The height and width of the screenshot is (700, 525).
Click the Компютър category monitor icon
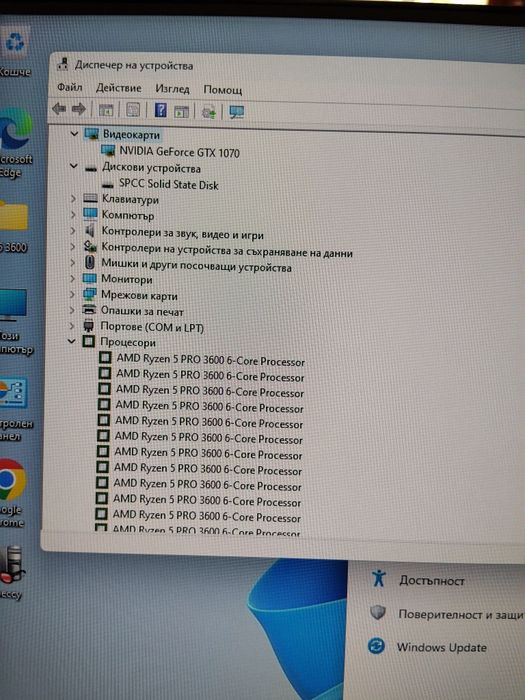[x=90, y=214]
